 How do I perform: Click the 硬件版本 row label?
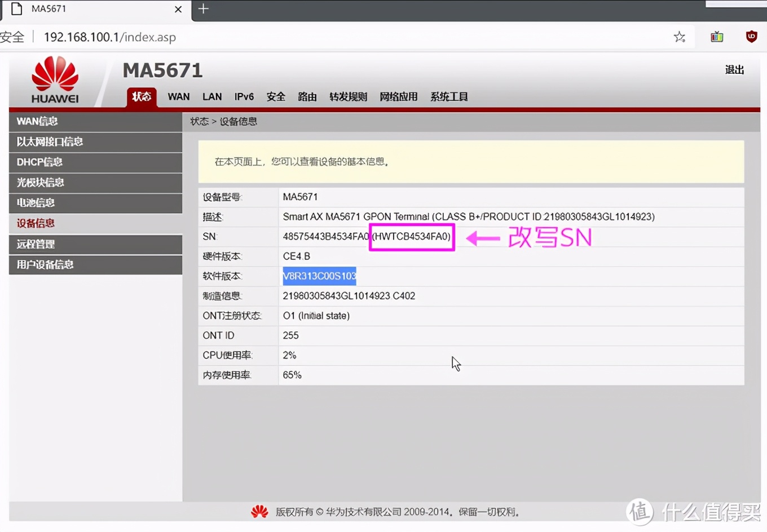click(222, 256)
